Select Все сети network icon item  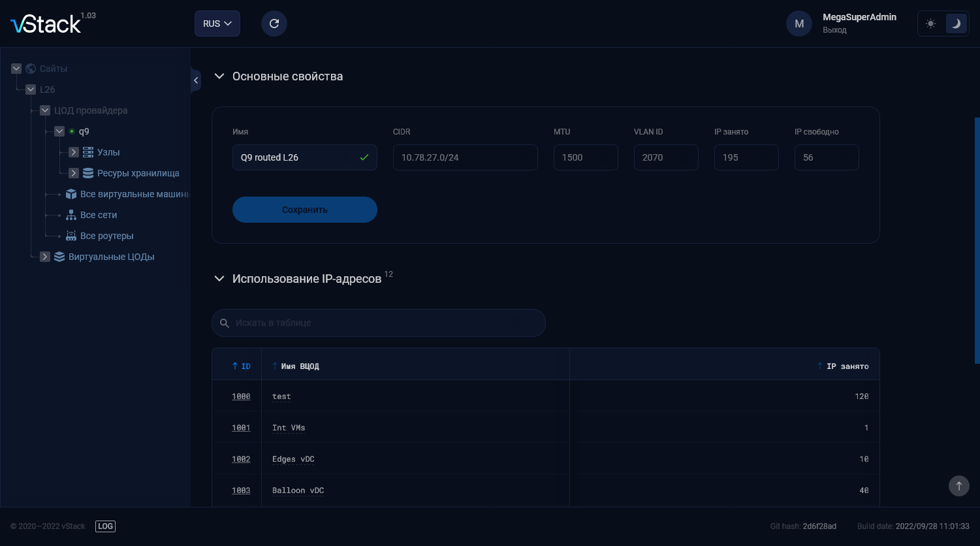coord(71,215)
